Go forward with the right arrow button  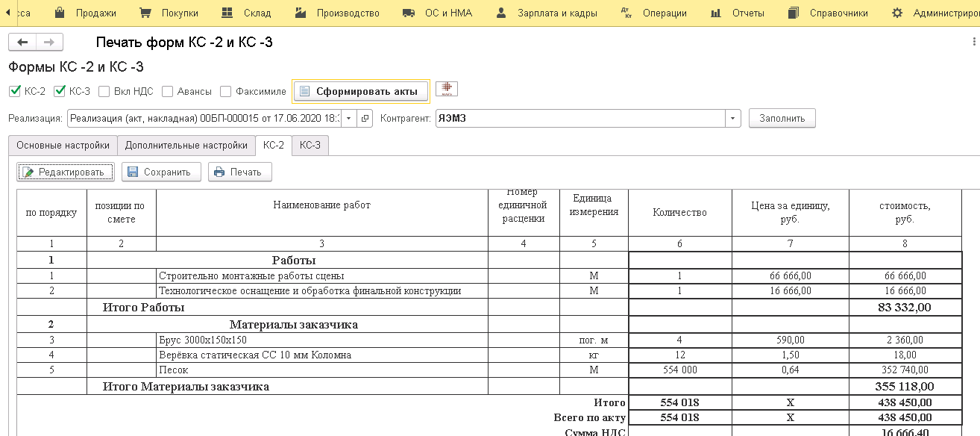click(49, 43)
